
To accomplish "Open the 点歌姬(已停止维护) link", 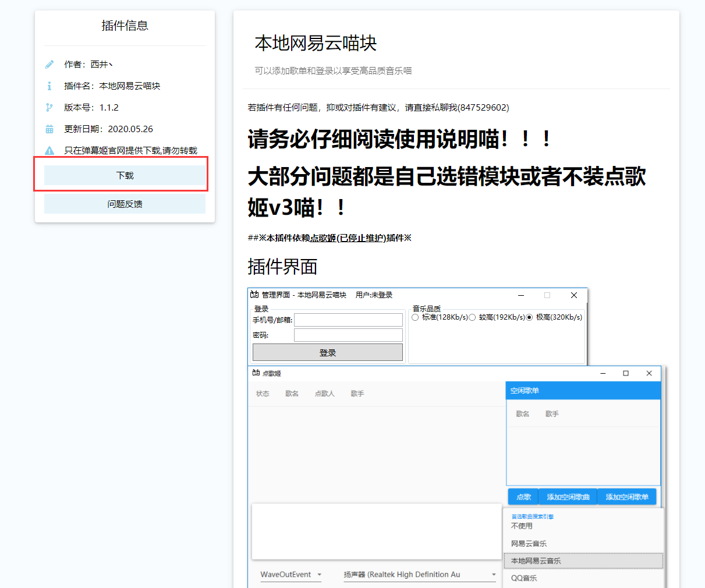I will [348, 238].
